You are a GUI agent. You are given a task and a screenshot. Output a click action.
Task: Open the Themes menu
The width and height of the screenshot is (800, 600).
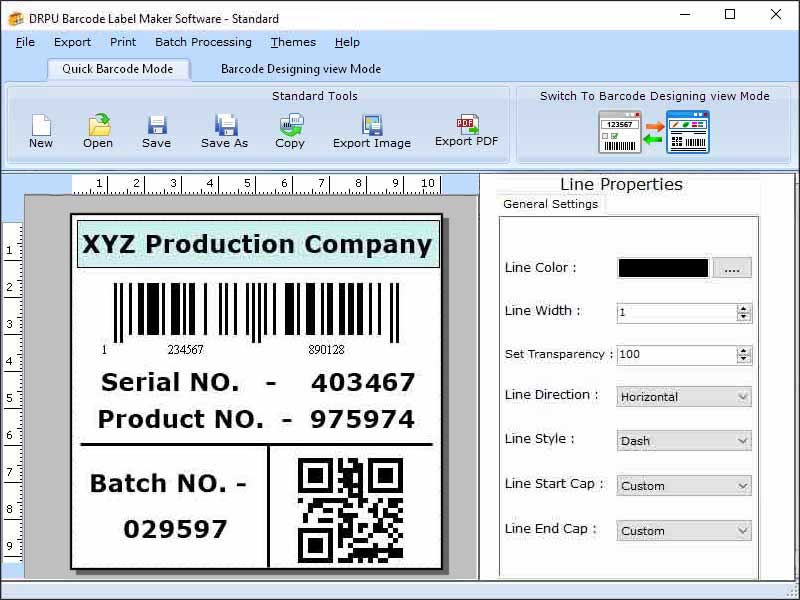coord(293,42)
